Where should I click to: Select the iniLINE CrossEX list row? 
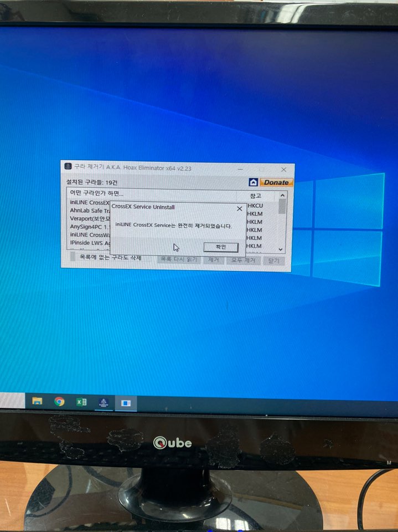click(90, 203)
